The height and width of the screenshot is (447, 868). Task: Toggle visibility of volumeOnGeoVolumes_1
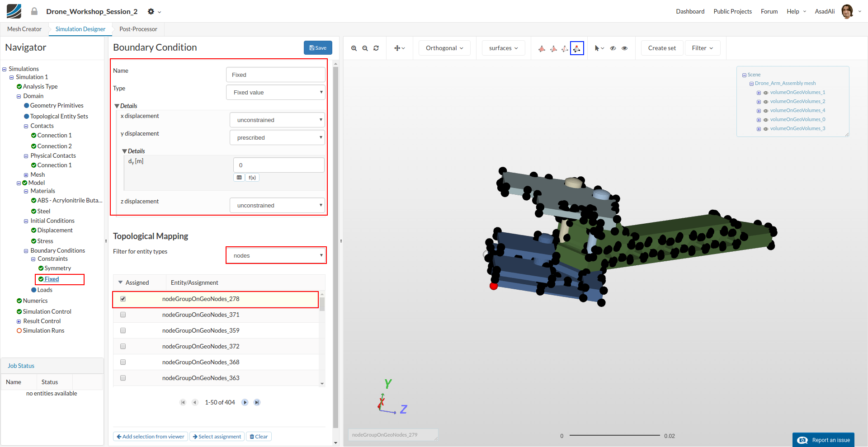click(x=766, y=93)
